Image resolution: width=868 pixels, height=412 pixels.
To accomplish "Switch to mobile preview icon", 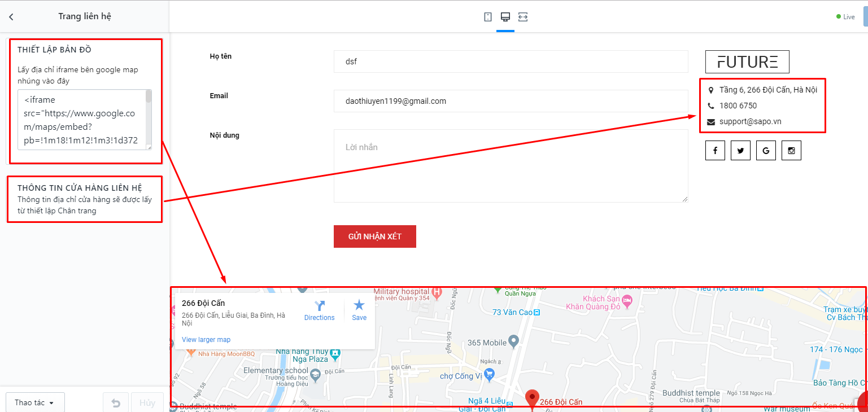I will pyautogui.click(x=488, y=17).
